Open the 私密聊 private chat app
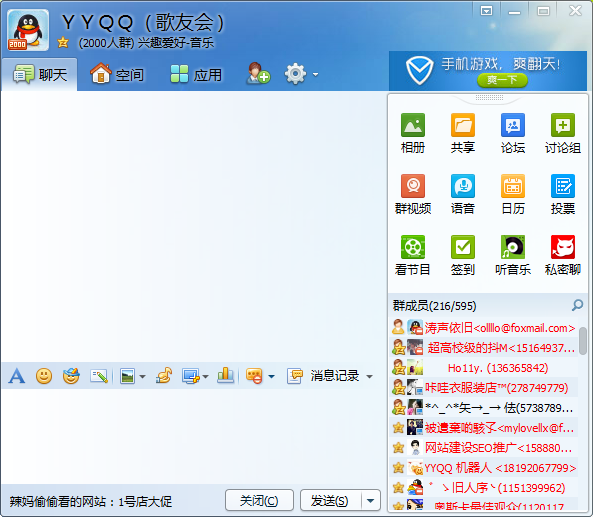 click(563, 255)
